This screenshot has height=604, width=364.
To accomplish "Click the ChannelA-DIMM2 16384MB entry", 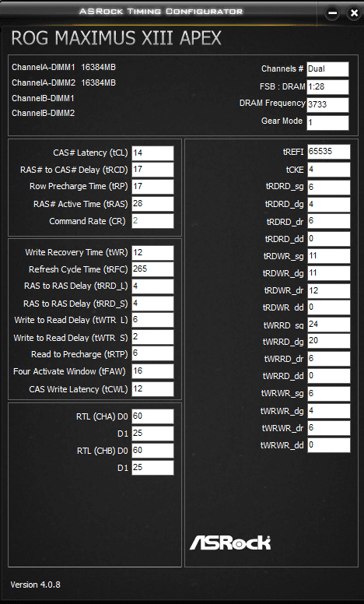I will tap(64, 83).
